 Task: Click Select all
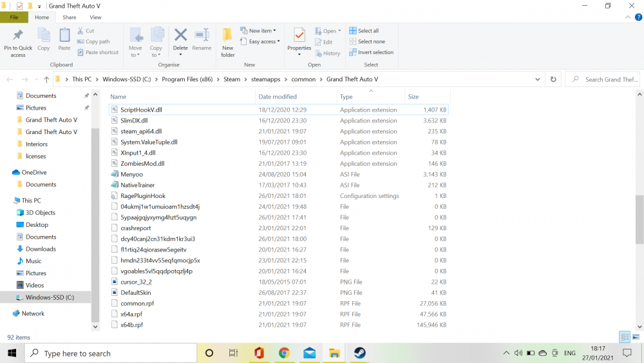click(364, 31)
